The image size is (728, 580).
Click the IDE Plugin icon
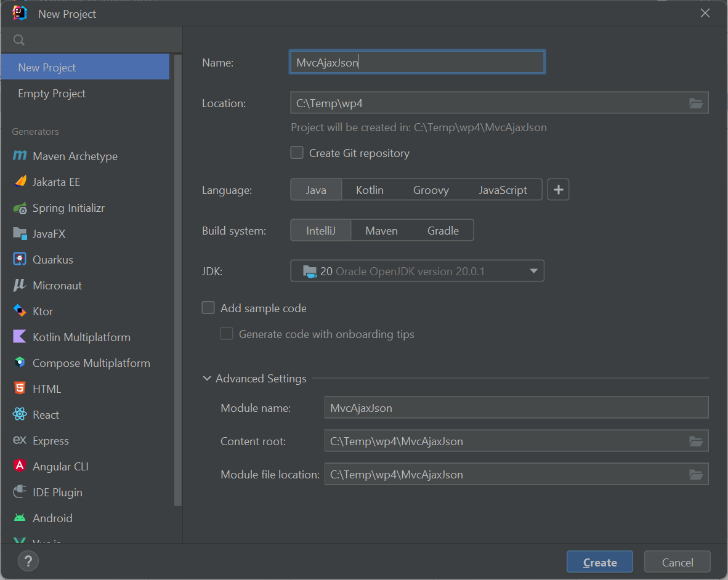pos(20,491)
